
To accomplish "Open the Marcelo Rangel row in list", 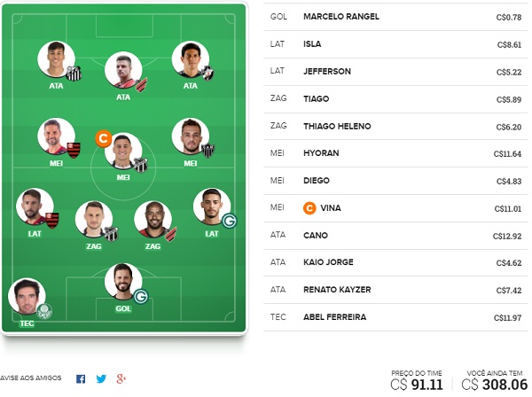I will coord(395,17).
